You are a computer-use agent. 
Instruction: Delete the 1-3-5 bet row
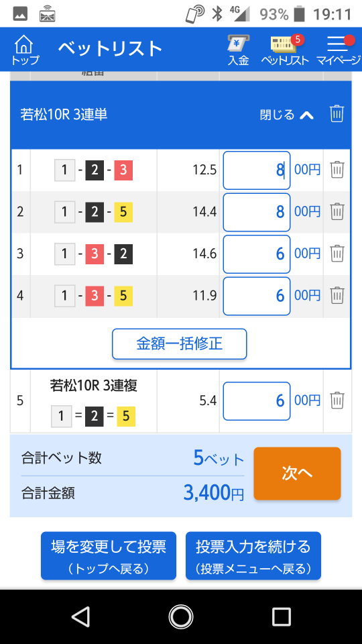tap(337, 295)
